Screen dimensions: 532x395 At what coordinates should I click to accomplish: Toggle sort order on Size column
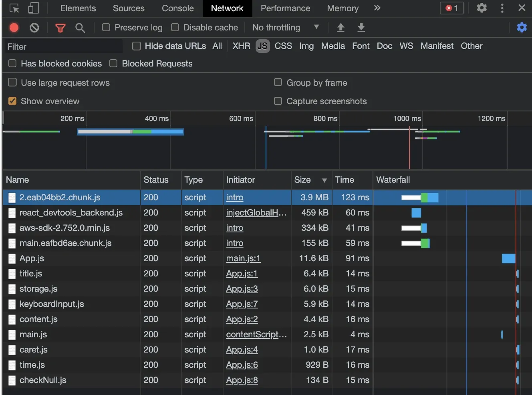tap(310, 180)
